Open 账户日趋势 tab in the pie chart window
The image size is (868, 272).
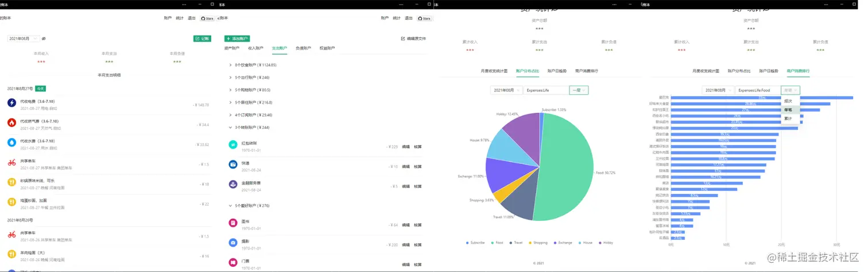pyautogui.click(x=557, y=71)
